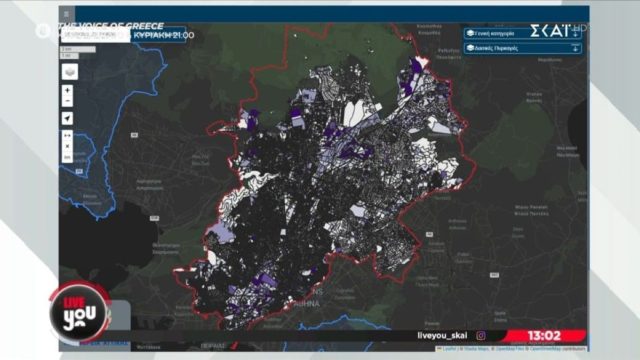The image size is (640, 360).
Task: Zoom in the map with plus button
Action: (x=67, y=91)
